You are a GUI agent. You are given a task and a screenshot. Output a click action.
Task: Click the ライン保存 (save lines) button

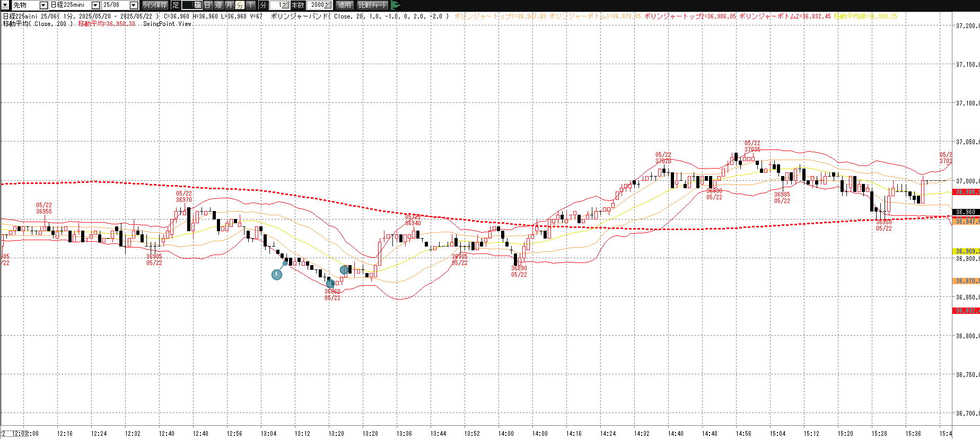click(x=155, y=5)
